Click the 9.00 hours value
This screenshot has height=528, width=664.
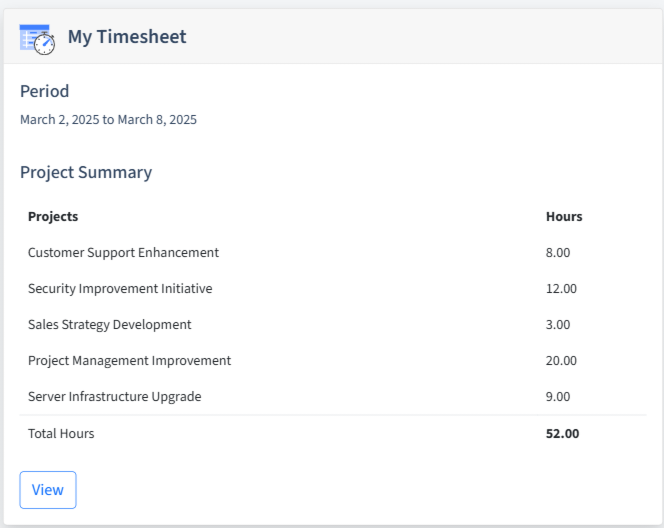coord(558,396)
